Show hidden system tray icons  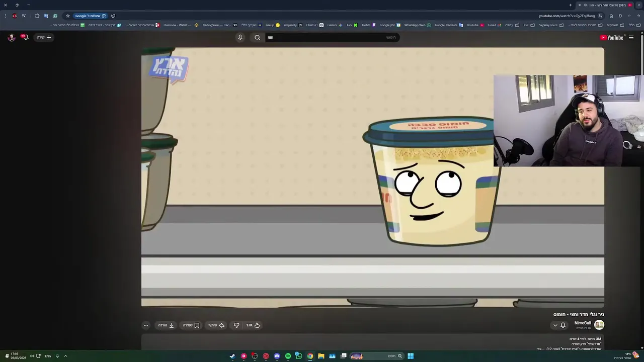tap(65, 356)
